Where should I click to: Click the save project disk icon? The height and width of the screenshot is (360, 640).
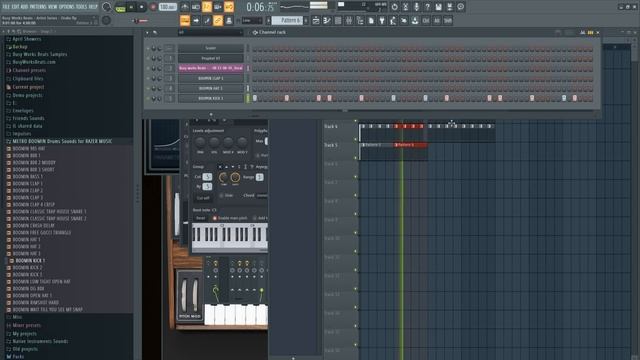[438, 7]
